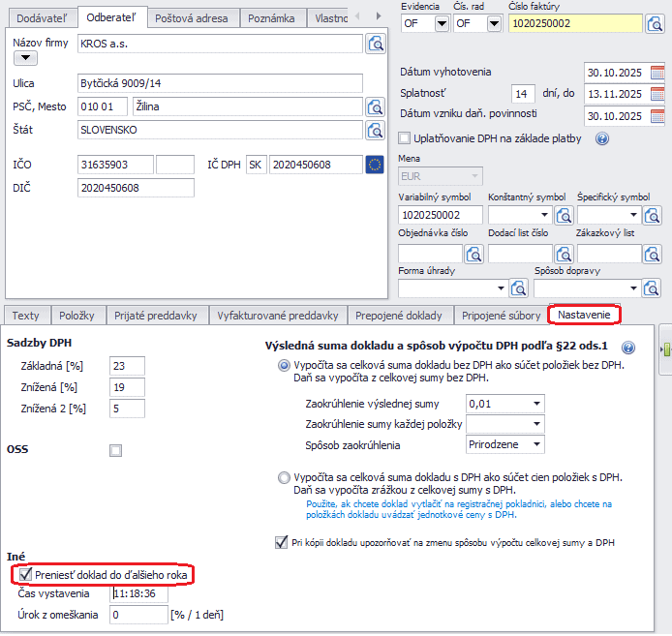Click the Úrok z omeškania input field
Image resolution: width=672 pixels, height=636 pixels.
coord(138,614)
